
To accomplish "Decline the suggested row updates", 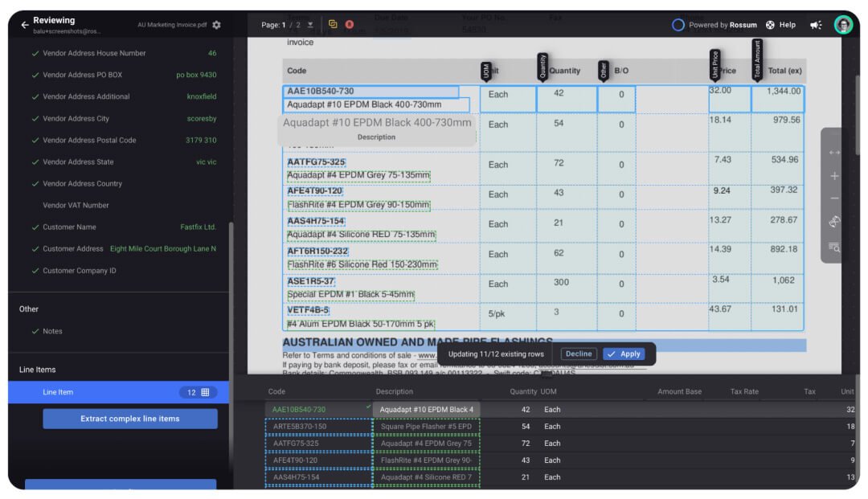I will [579, 354].
